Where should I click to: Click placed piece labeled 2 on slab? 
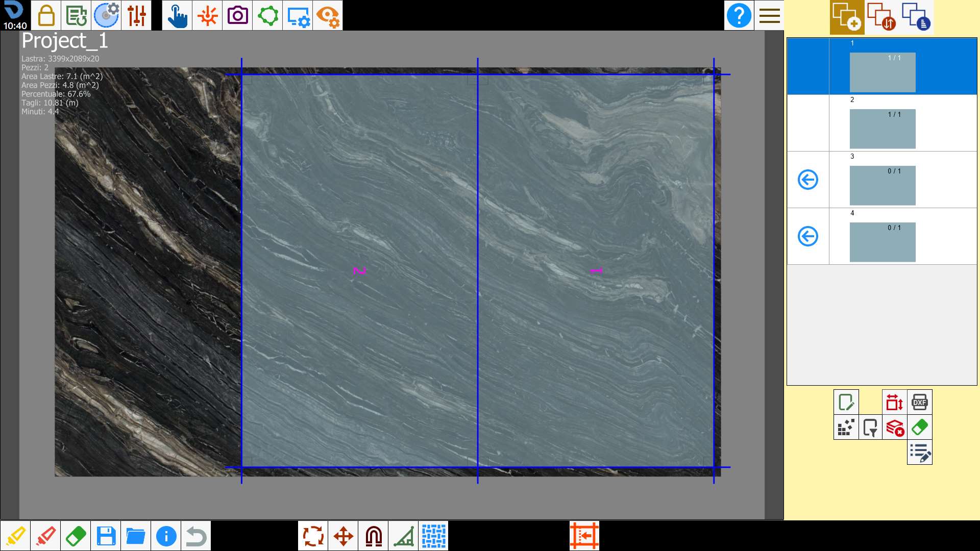360,271
